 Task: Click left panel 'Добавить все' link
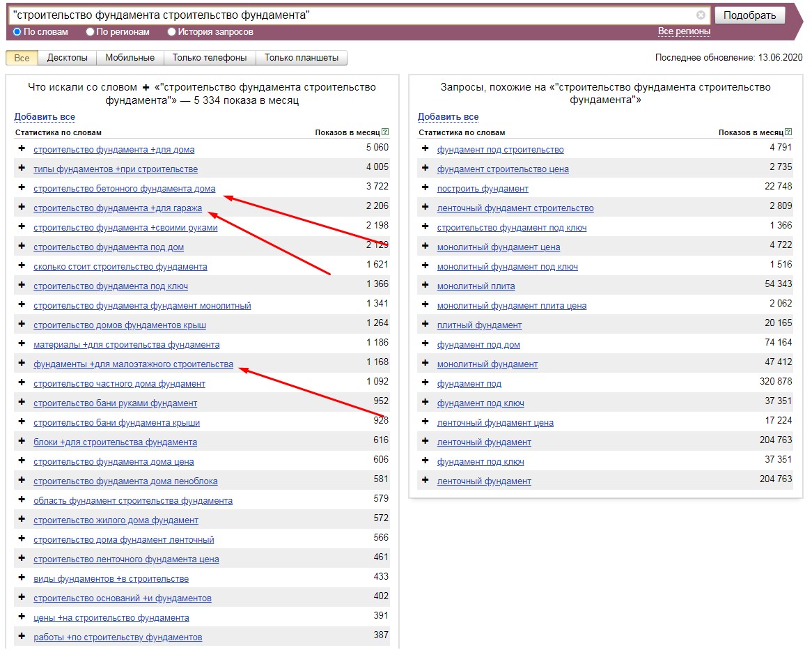[45, 116]
